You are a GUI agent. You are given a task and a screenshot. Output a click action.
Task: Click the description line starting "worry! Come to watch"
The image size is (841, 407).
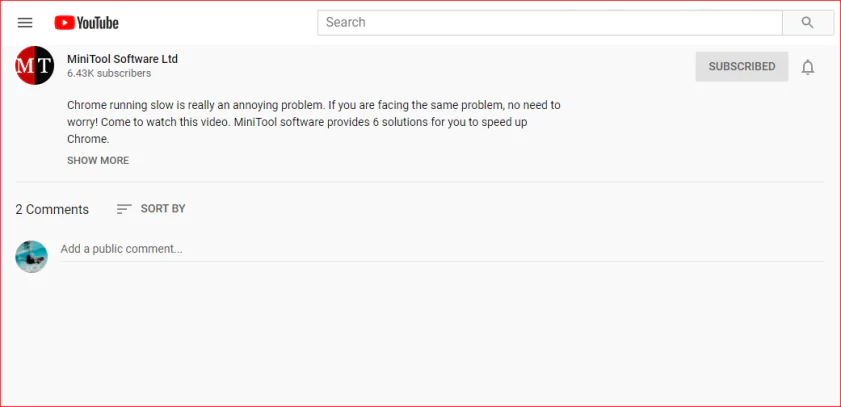click(x=297, y=122)
